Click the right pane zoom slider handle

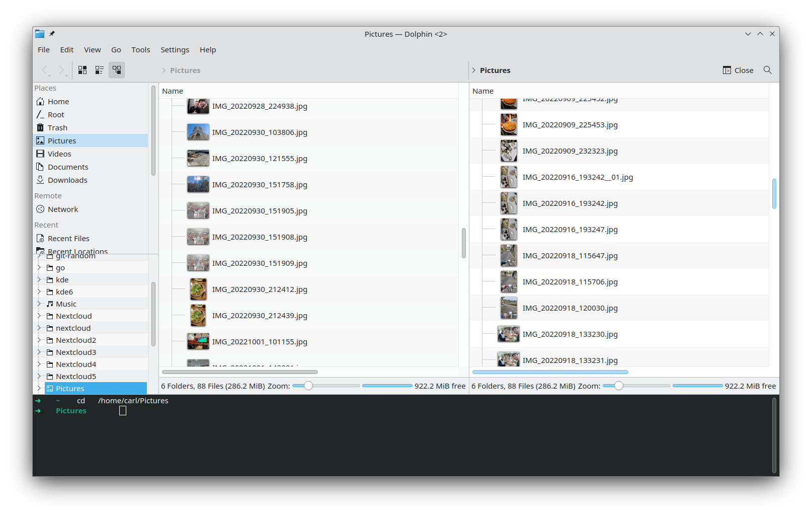tap(619, 386)
